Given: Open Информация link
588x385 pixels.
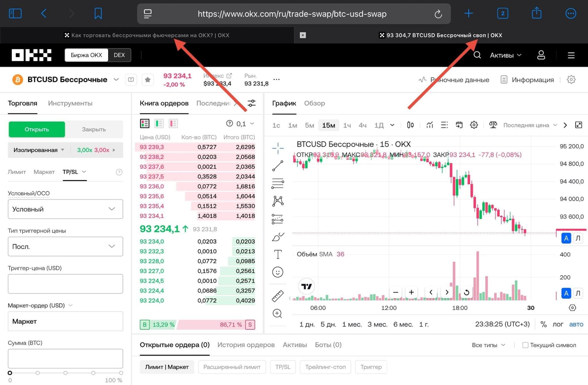Looking at the screenshot, I should tap(527, 80).
